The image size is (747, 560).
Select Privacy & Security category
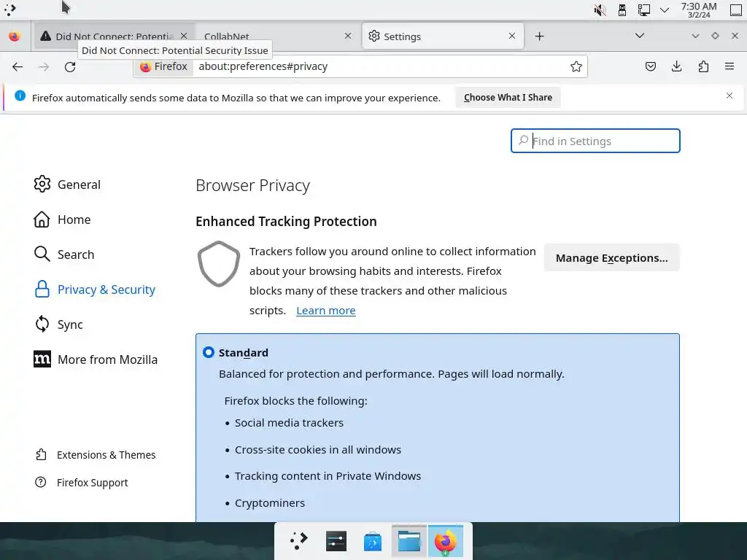(95, 289)
